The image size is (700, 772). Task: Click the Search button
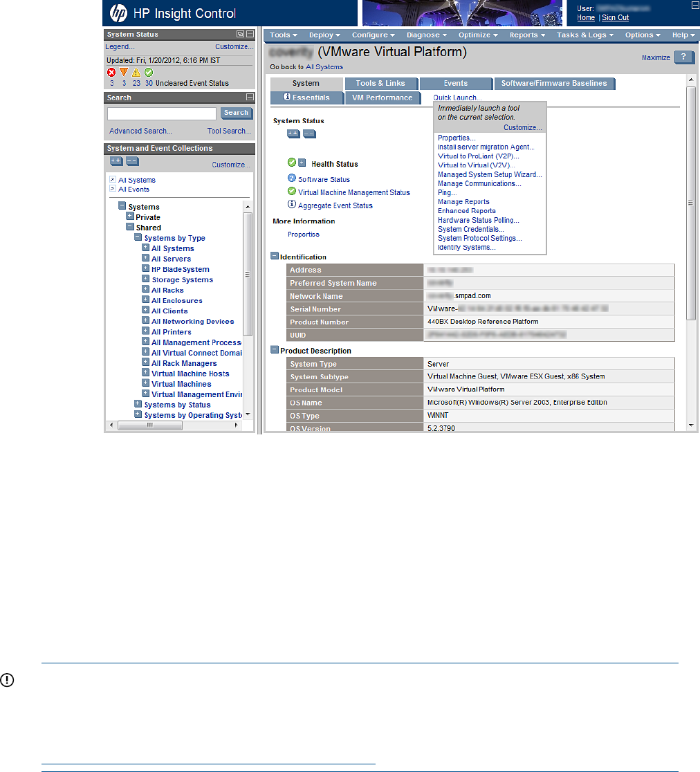click(x=237, y=113)
